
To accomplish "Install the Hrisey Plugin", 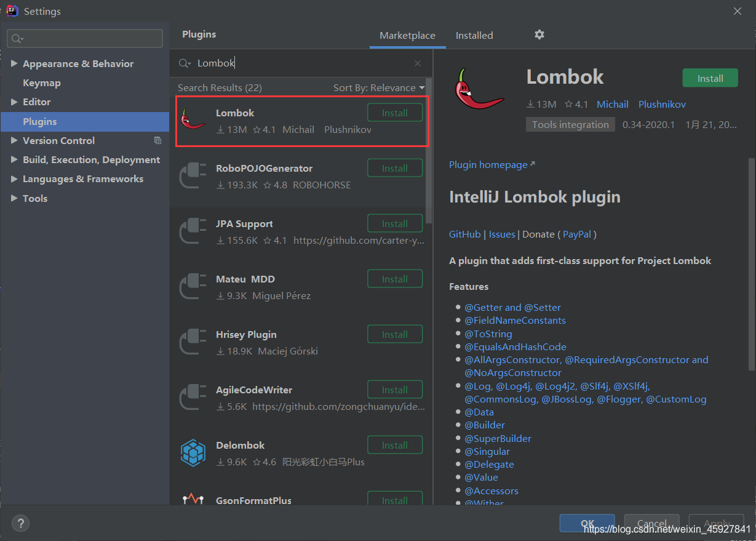I will 395,334.
